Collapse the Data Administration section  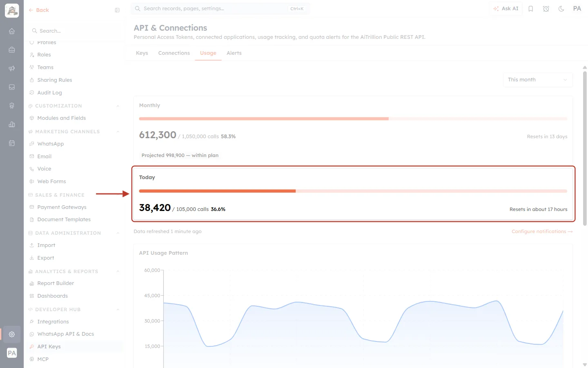coord(118,233)
